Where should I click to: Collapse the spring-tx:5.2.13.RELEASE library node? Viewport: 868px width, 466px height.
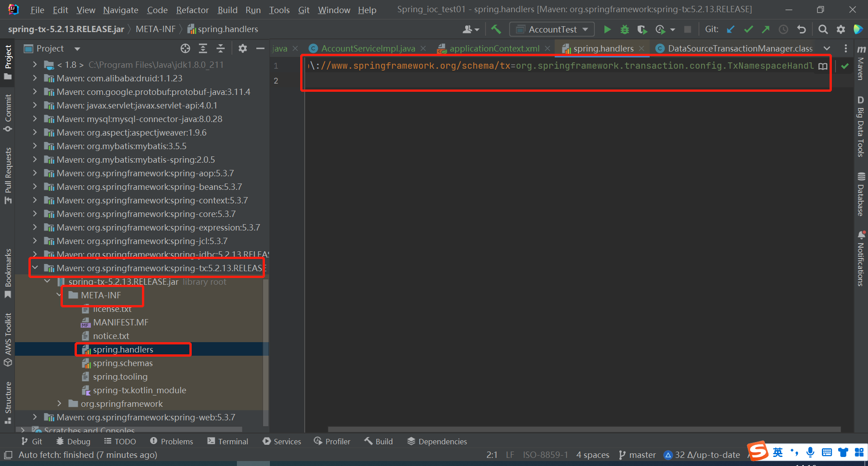click(35, 268)
